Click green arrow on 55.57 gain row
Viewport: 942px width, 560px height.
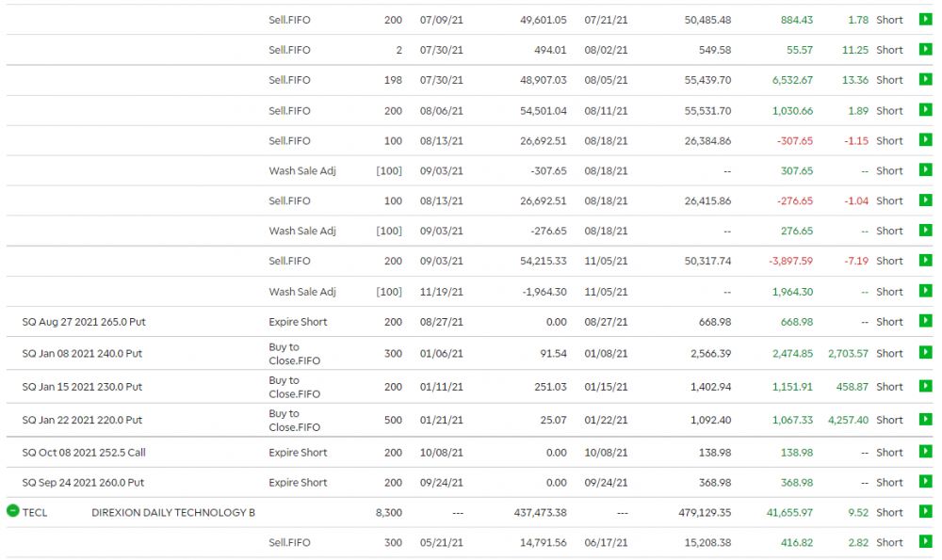point(924,50)
